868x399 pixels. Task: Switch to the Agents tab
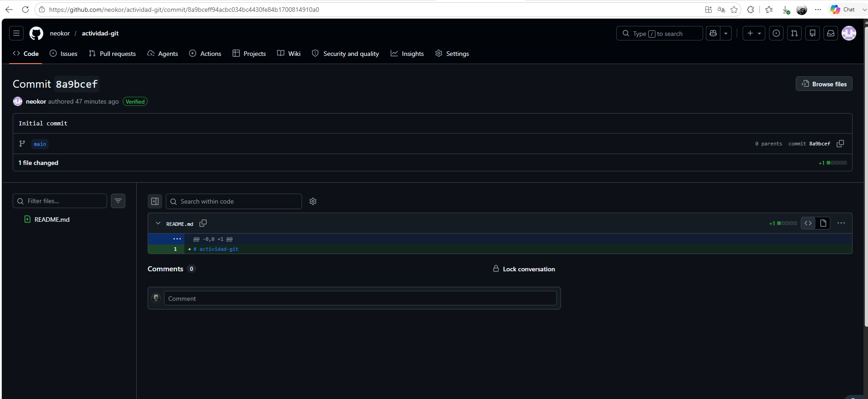[x=163, y=54]
